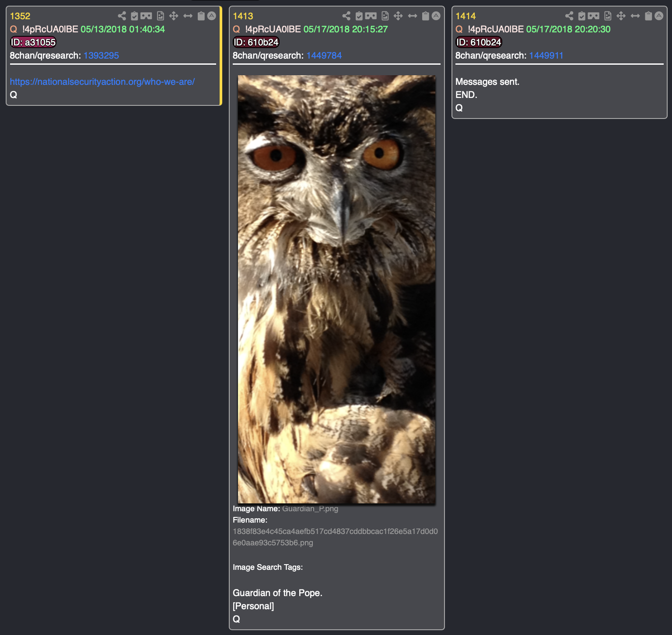This screenshot has width=672, height=635.
Task: Click post number 1414
Action: click(x=465, y=16)
